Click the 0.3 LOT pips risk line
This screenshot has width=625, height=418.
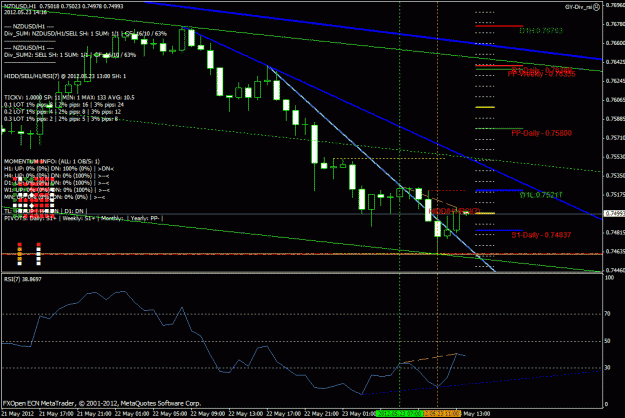pyautogui.click(x=61, y=119)
